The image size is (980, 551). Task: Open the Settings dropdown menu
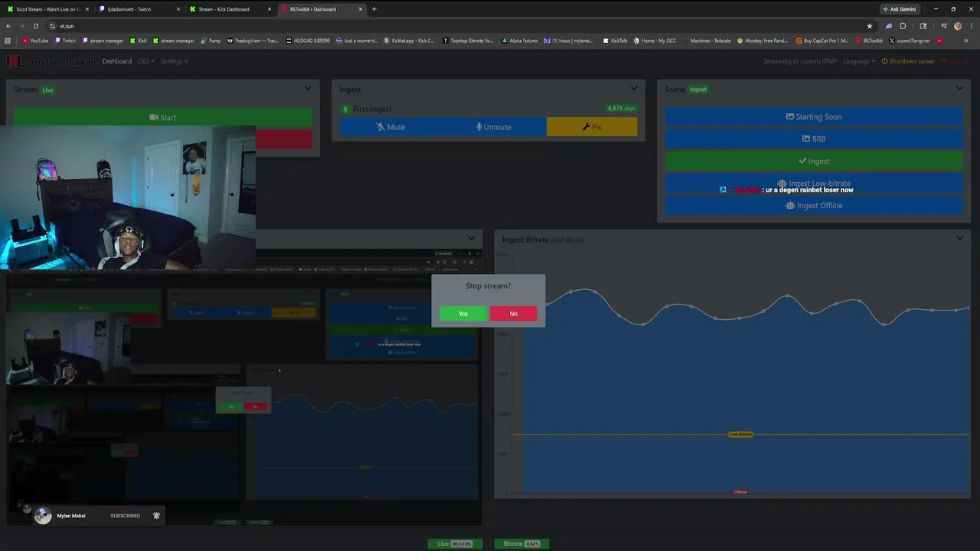click(174, 61)
